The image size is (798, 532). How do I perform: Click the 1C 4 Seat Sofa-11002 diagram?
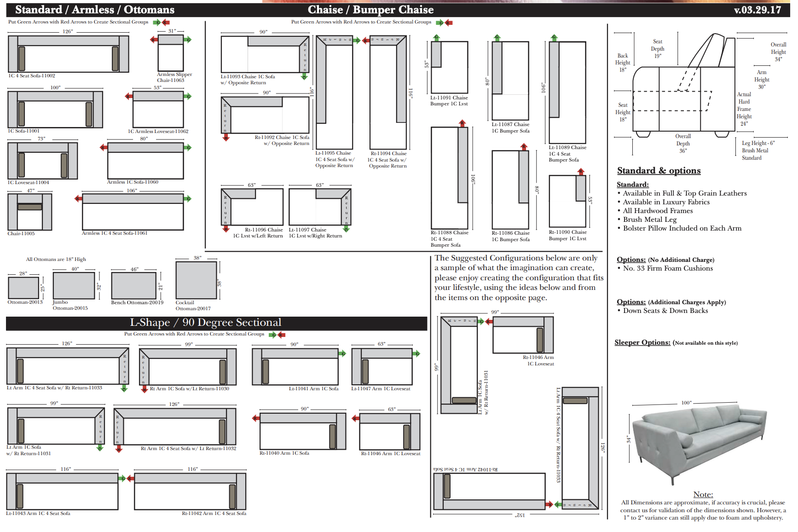tap(68, 54)
